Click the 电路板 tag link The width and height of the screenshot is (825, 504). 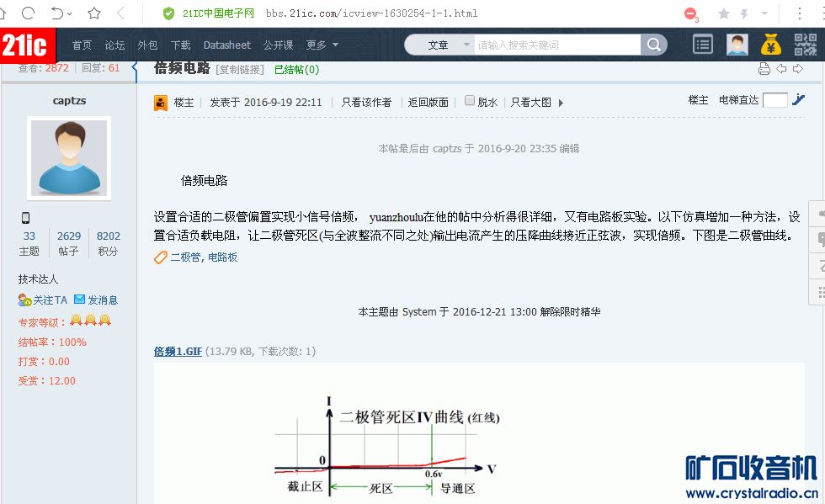[x=222, y=257]
